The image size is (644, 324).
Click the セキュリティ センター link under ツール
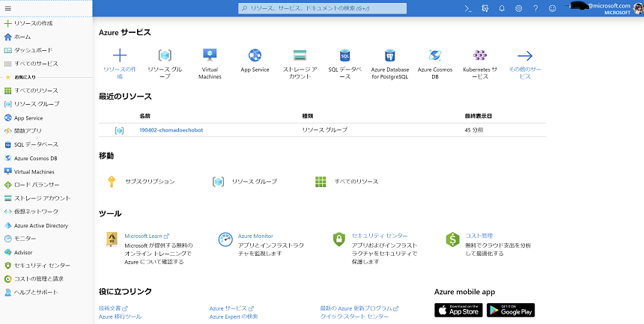click(x=380, y=236)
